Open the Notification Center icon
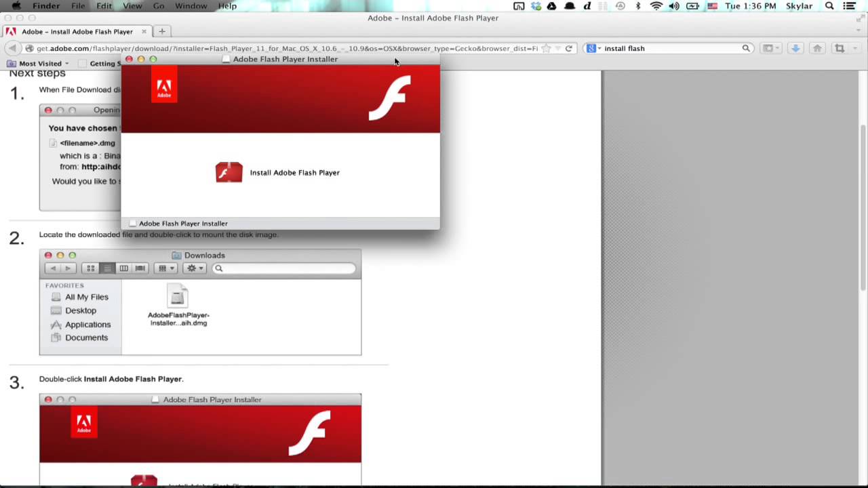This screenshot has width=868, height=488. click(x=849, y=6)
